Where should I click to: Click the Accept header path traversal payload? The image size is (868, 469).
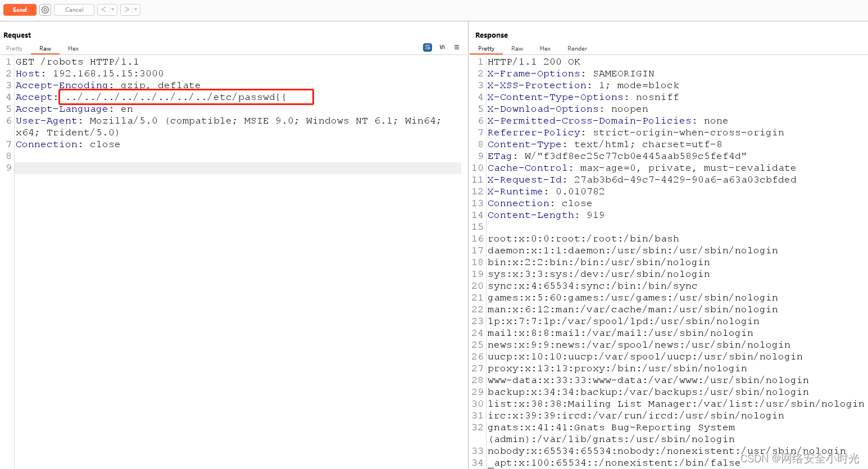(176, 97)
